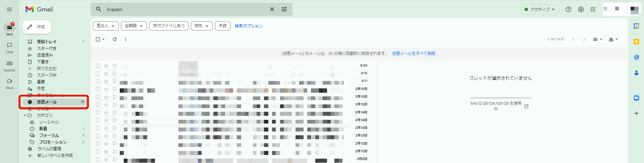Open the main menu hamburger icon

[x=9, y=9]
